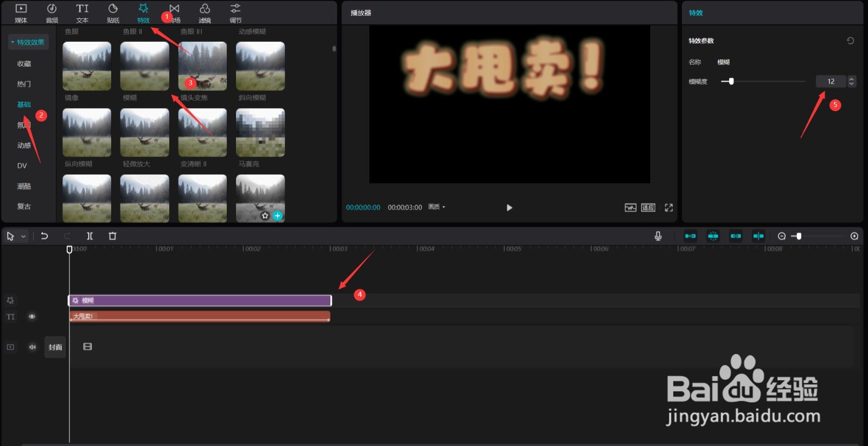Open the selection tool dropdown arrow

(23, 237)
